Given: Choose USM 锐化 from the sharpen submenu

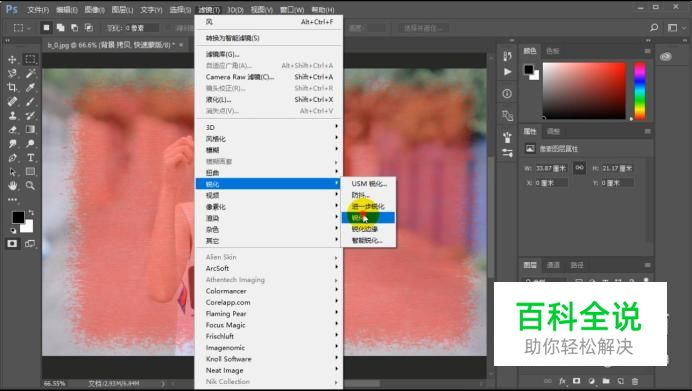Looking at the screenshot, I should pos(369,184).
